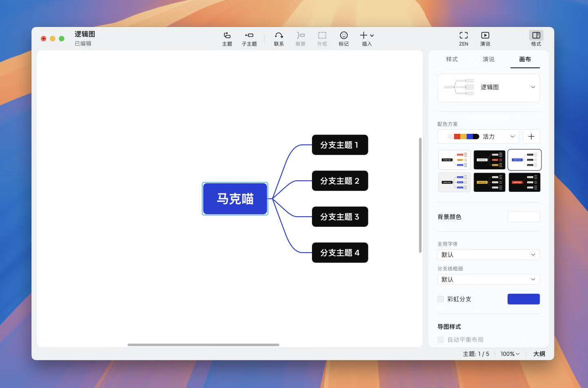This screenshot has width=588, height=388.
Task: Click the 已编辑 status under title
Action: [x=83, y=43]
